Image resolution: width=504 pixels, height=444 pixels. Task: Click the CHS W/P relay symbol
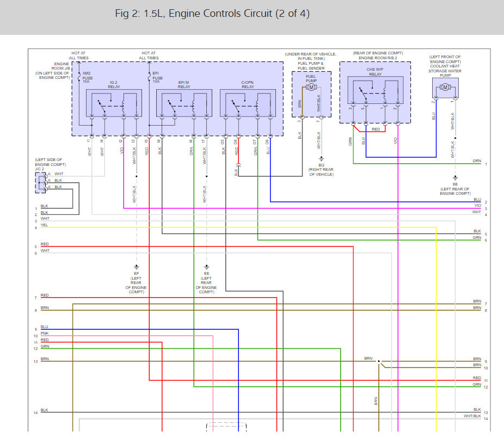(x=375, y=90)
